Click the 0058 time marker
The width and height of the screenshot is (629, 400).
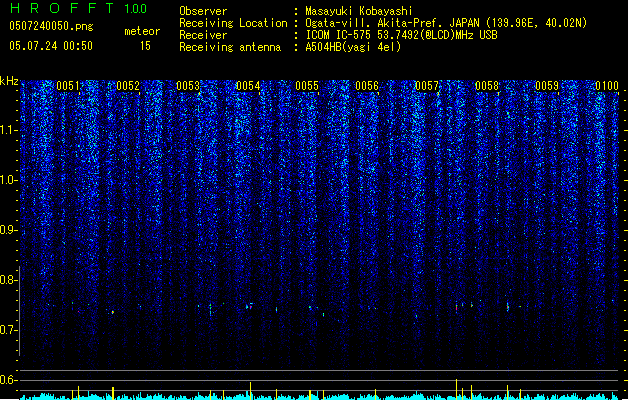487,86
